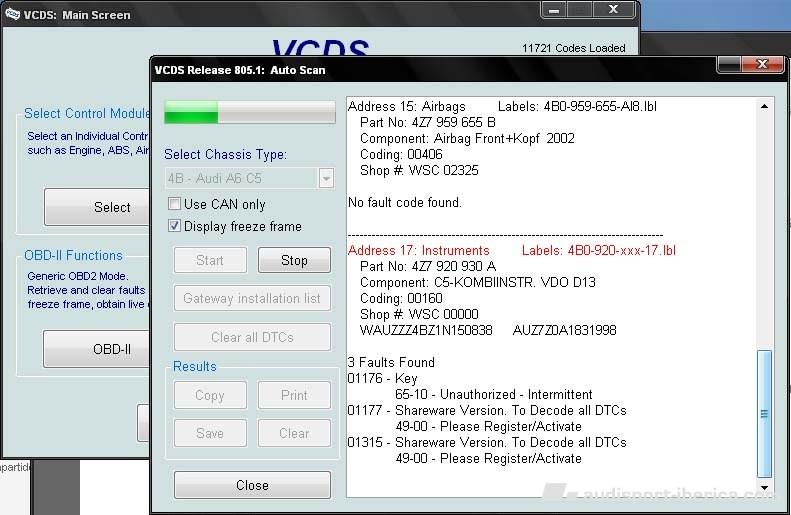The height and width of the screenshot is (515, 791).
Task: Close the Auto Scan dialog via Close button
Action: [252, 485]
